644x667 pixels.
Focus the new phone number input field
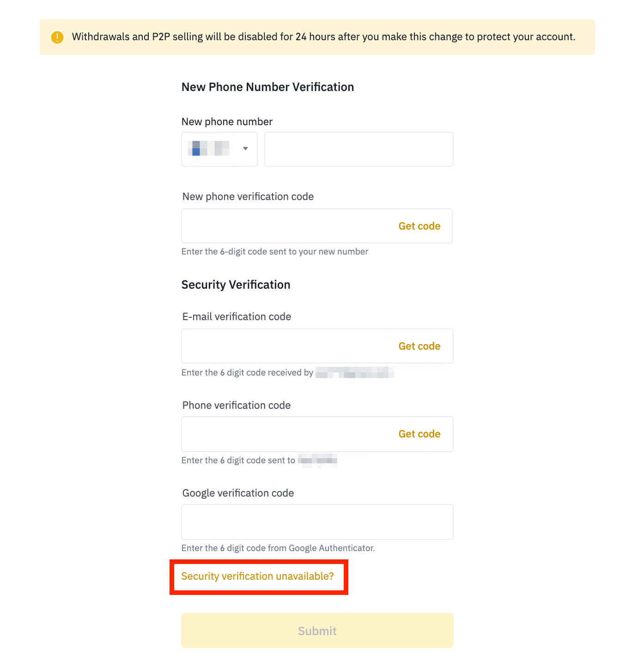[x=358, y=149]
